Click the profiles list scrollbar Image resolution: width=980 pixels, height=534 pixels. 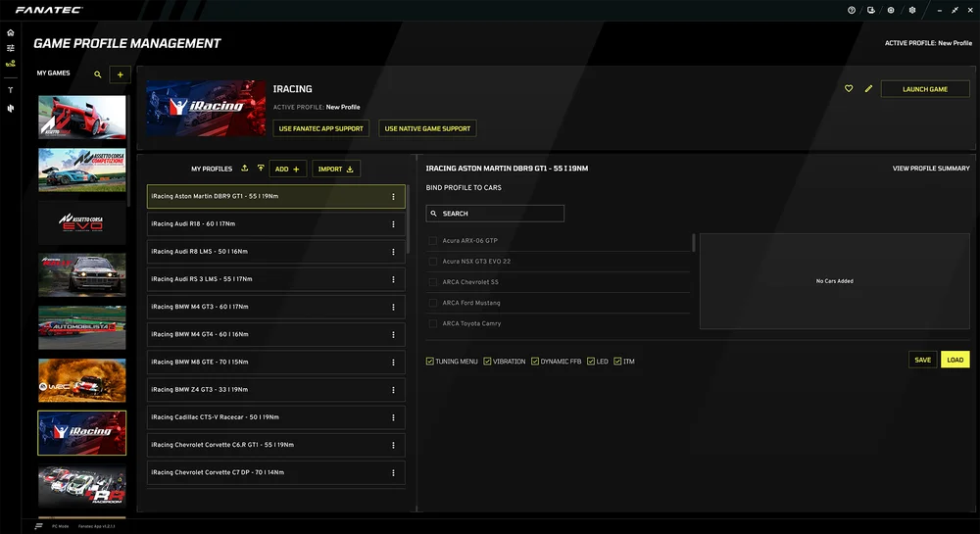point(408,218)
